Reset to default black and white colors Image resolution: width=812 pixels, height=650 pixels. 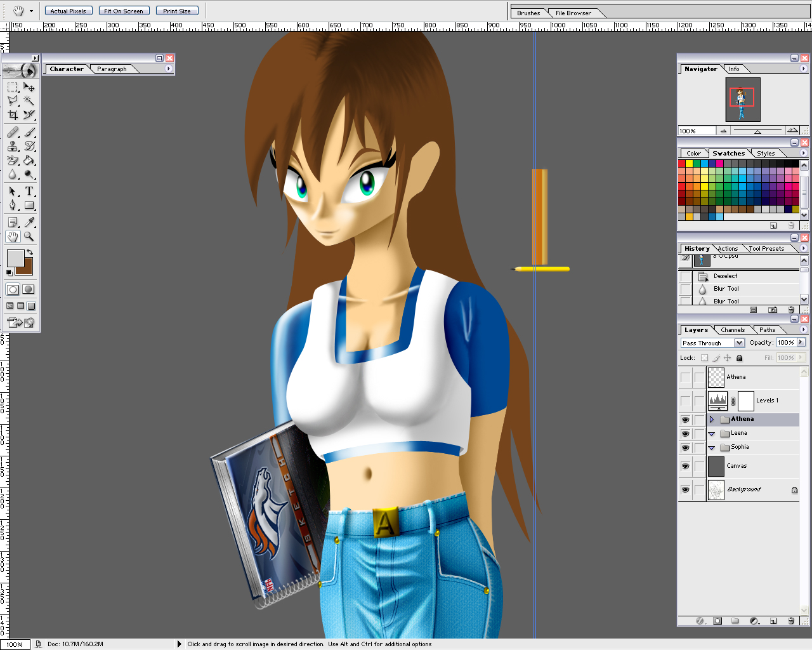(9, 272)
